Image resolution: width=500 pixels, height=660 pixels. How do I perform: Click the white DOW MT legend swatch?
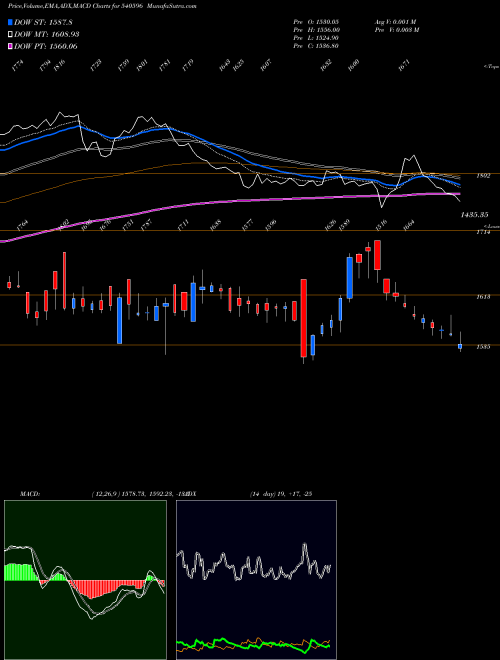click(x=10, y=34)
